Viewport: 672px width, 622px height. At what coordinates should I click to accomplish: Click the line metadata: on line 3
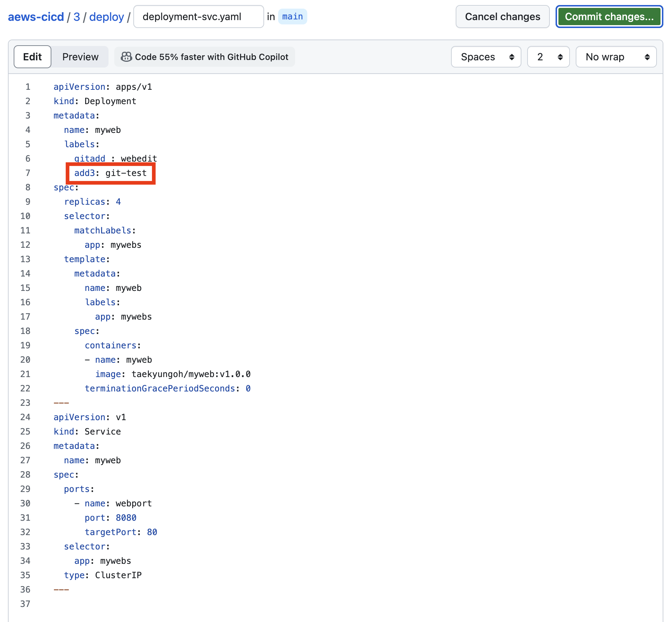point(77,116)
